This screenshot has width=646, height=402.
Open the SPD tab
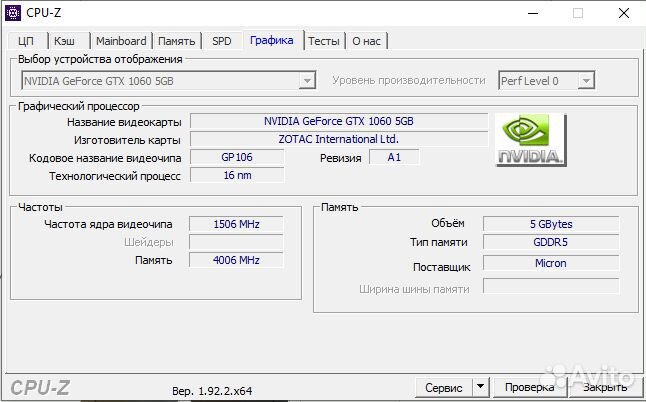point(222,41)
